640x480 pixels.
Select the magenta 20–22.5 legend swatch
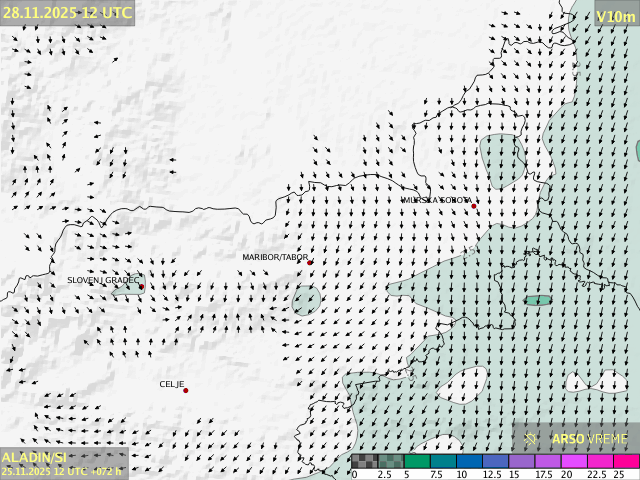[x=573, y=461]
